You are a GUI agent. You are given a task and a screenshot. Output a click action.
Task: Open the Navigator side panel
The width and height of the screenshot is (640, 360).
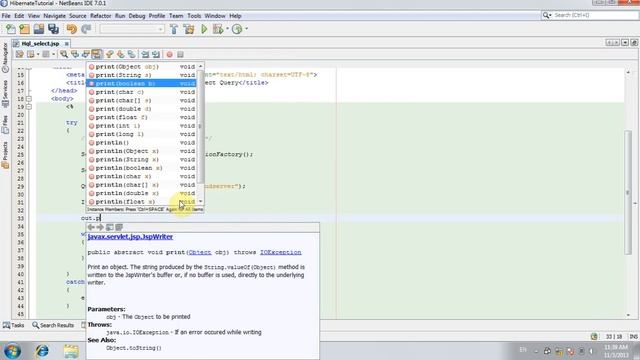[5, 57]
